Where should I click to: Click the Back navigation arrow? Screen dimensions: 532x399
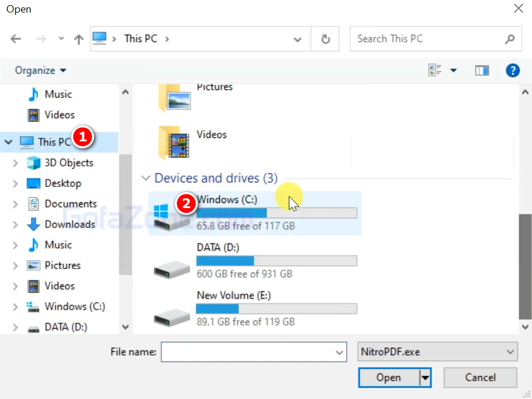pyautogui.click(x=16, y=39)
